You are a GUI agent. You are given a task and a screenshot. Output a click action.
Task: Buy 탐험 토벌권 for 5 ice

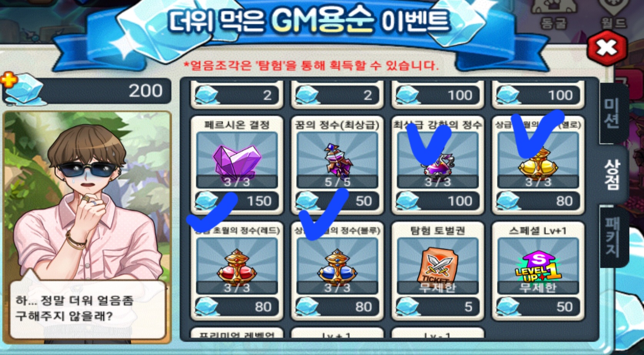[438, 307]
